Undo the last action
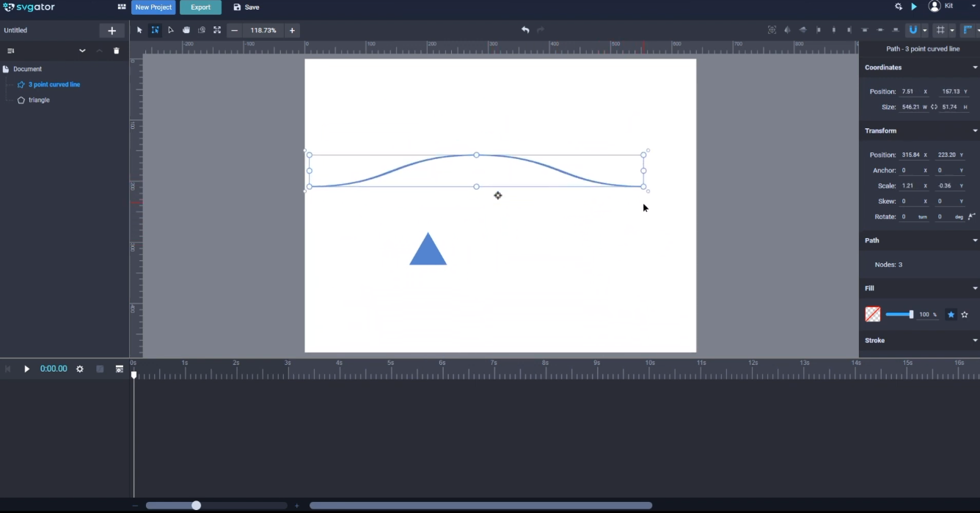Screen dimensions: 980x513 pyautogui.click(x=525, y=30)
